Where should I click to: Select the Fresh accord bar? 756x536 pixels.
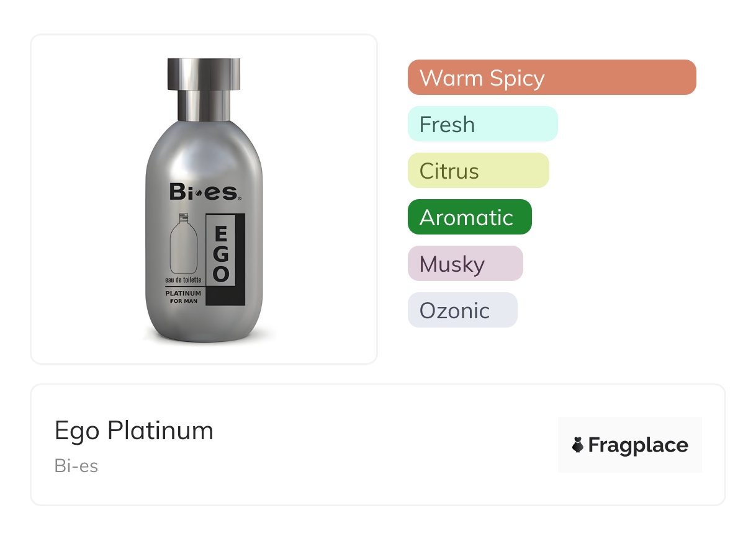(482, 124)
